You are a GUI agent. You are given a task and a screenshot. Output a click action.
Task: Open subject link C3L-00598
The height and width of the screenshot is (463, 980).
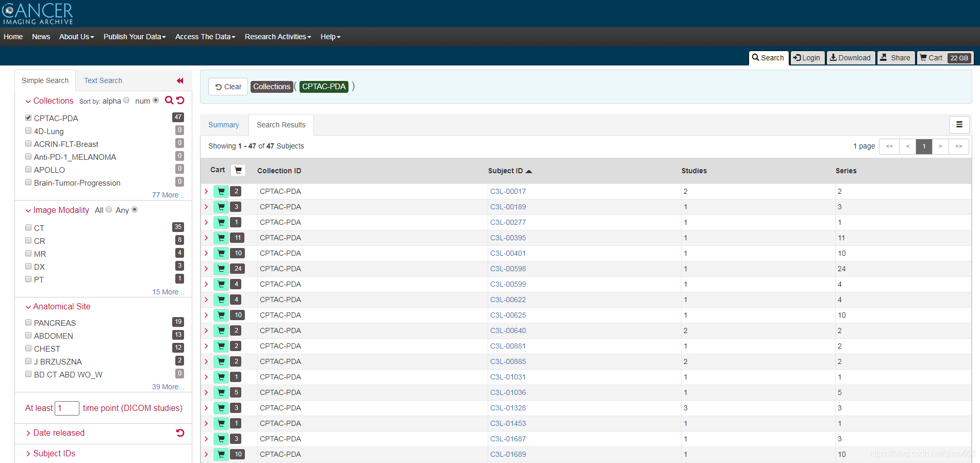(x=508, y=269)
